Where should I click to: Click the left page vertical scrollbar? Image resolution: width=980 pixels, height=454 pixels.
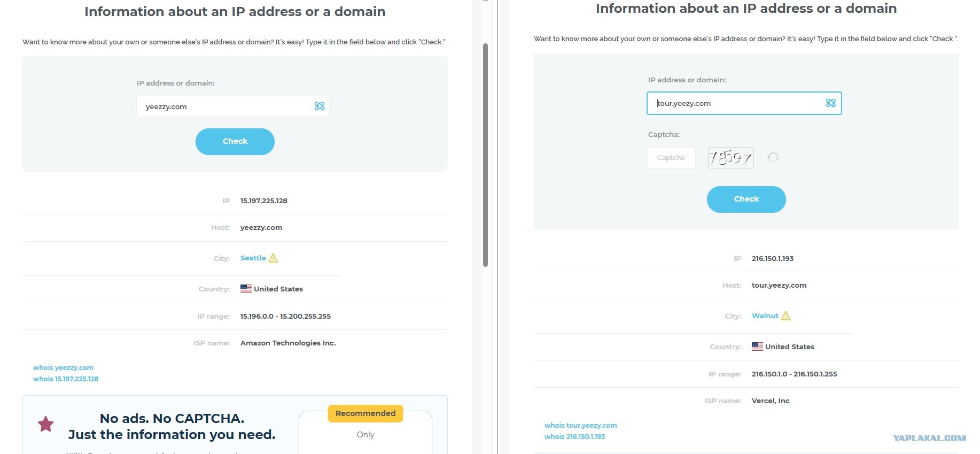coord(485,155)
